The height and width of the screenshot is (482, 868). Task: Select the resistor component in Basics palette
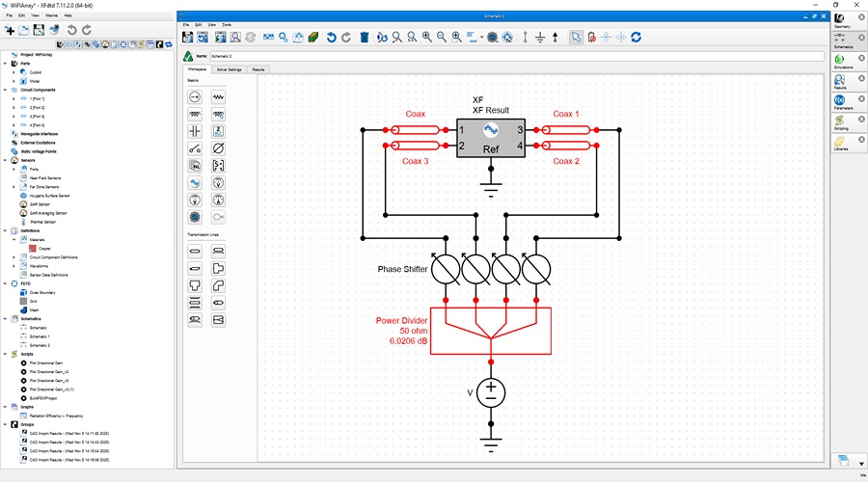[x=218, y=97]
